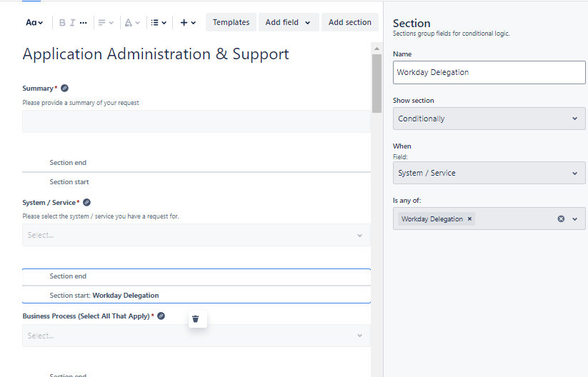This screenshot has width=588, height=377.
Task: Open text alignment dropdown
Action: click(x=106, y=22)
